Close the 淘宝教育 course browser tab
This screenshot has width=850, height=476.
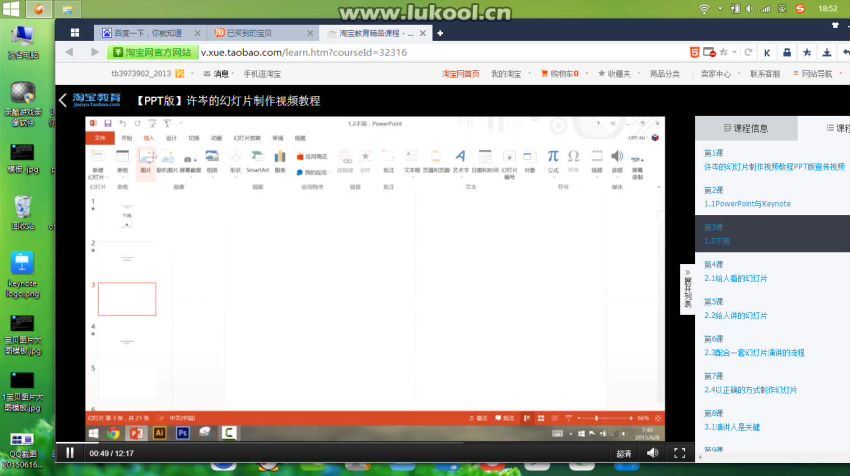(422, 33)
